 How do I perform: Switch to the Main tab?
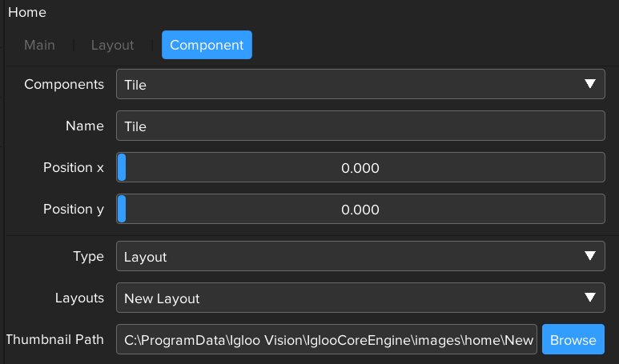39,46
